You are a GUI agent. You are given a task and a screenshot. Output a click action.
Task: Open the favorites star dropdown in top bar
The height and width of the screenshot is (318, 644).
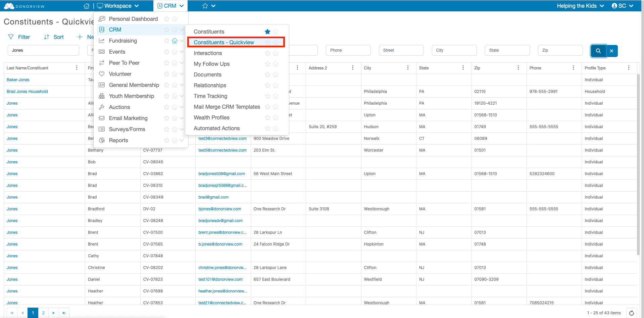click(209, 6)
